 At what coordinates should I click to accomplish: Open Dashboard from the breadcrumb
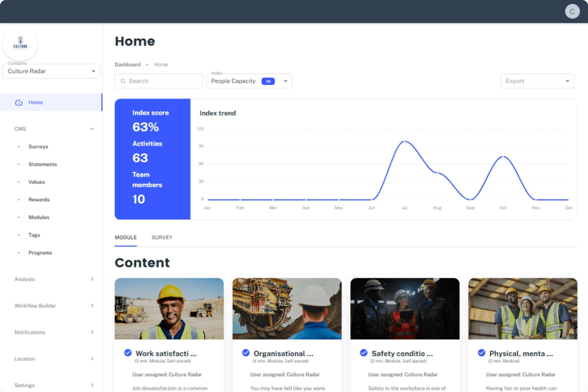127,64
